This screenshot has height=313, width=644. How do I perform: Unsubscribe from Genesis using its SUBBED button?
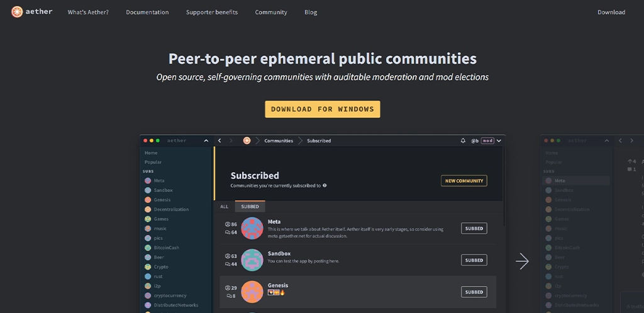[474, 292]
